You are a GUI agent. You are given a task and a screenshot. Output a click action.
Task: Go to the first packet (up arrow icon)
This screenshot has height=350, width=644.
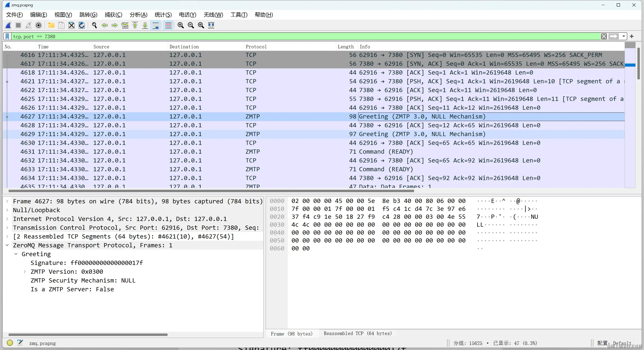tap(135, 25)
